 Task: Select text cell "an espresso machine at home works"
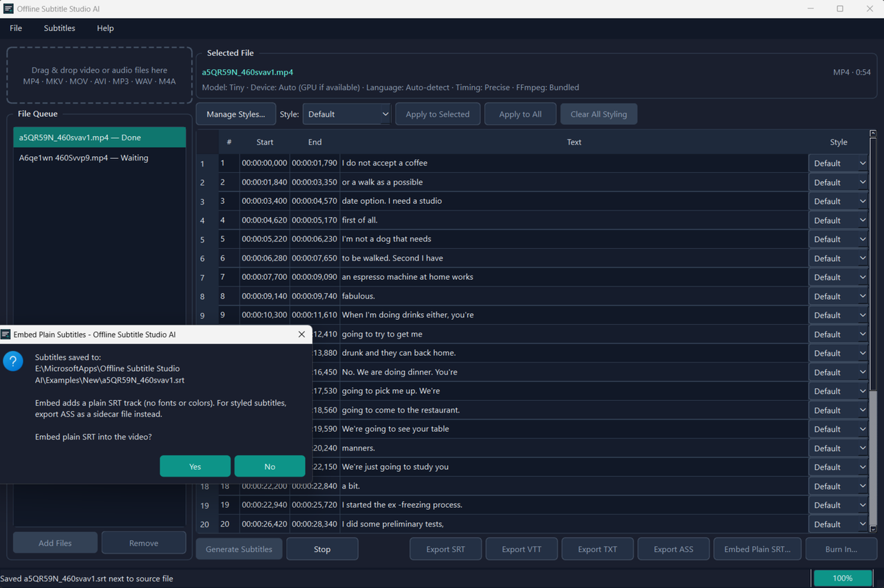tap(574, 277)
